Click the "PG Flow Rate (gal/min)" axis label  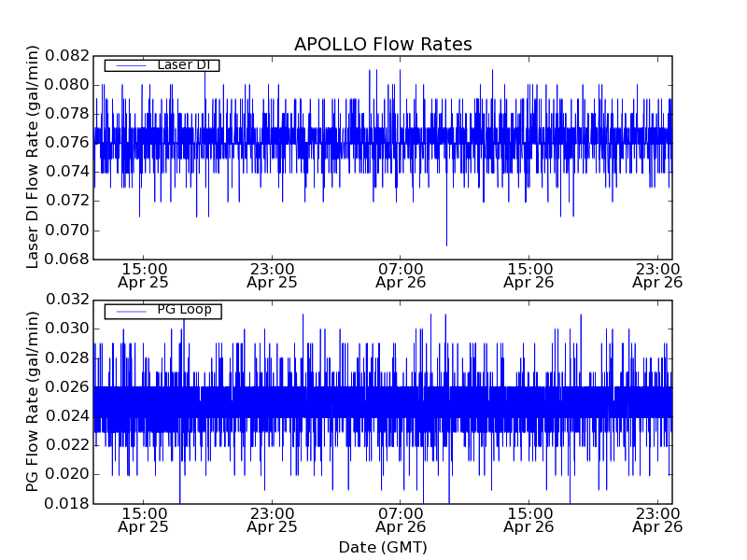tap(32, 401)
